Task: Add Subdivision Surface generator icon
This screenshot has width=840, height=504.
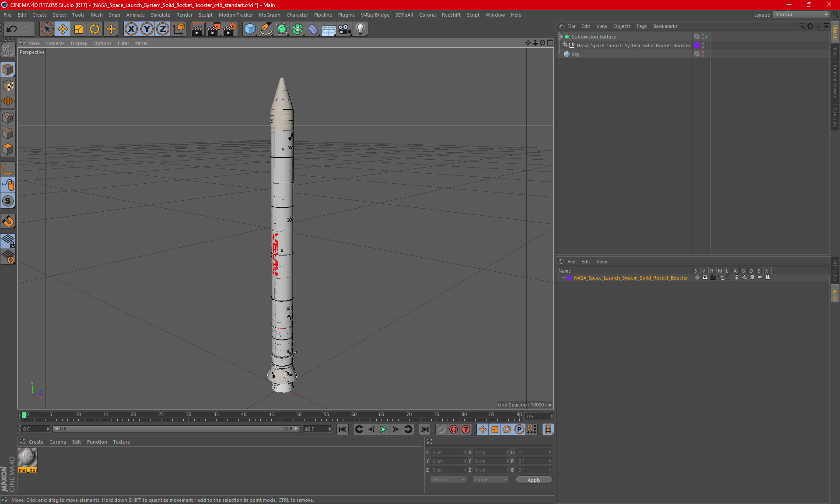Action: [282, 29]
